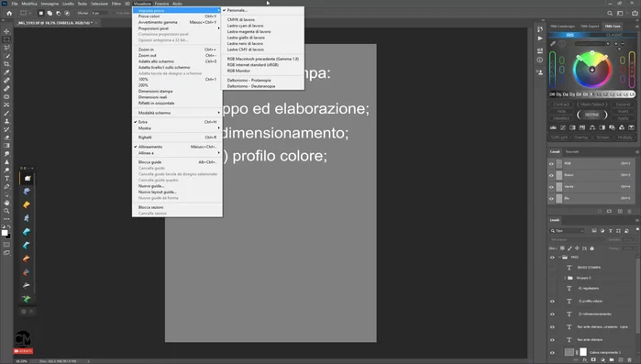The height and width of the screenshot is (364, 641).
Task: Click the Home icon in options bar
Action: pyautogui.click(x=9, y=13)
